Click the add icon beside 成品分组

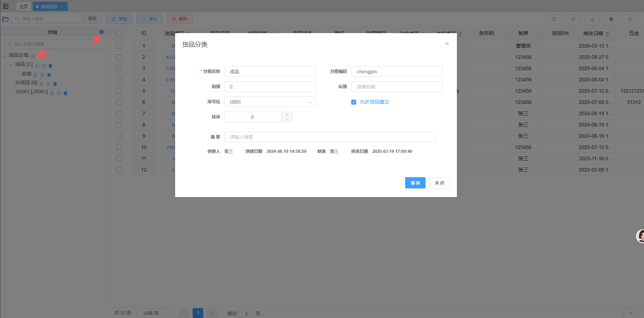(x=33, y=56)
